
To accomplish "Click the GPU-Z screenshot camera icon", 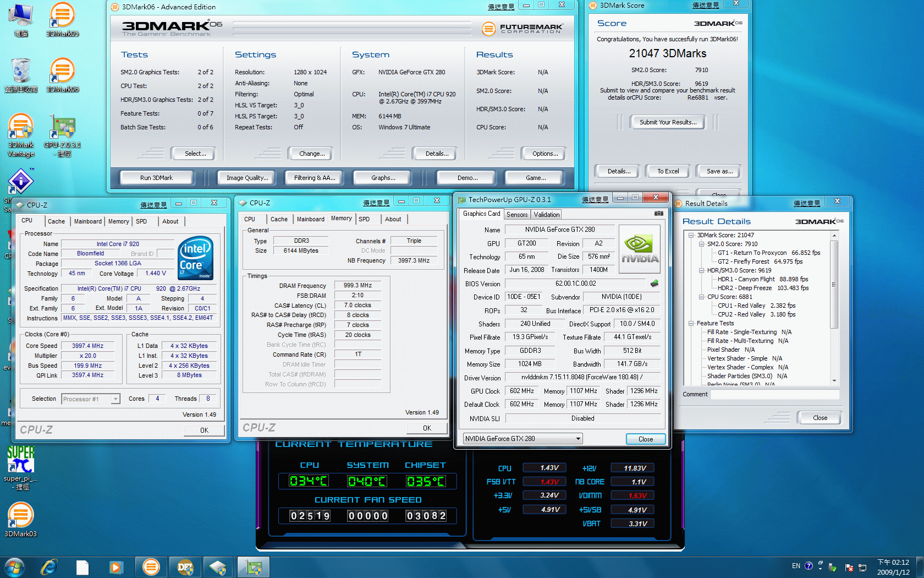I will point(658,214).
